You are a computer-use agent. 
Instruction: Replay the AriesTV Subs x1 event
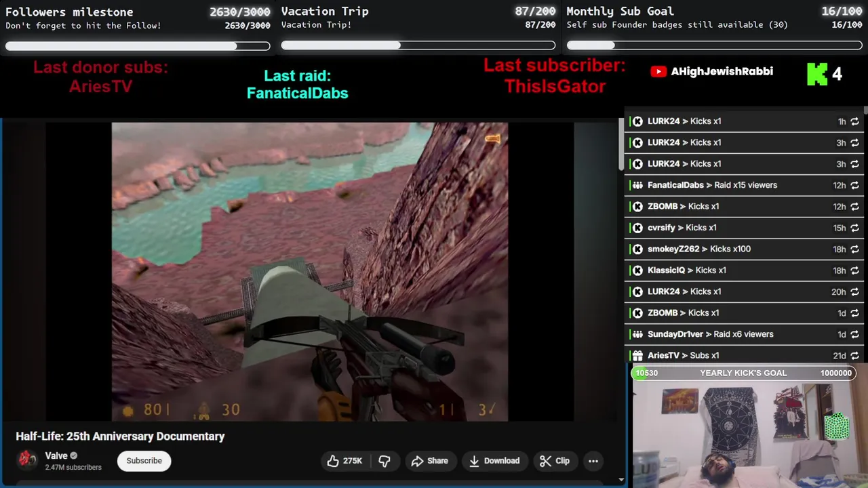click(854, 355)
